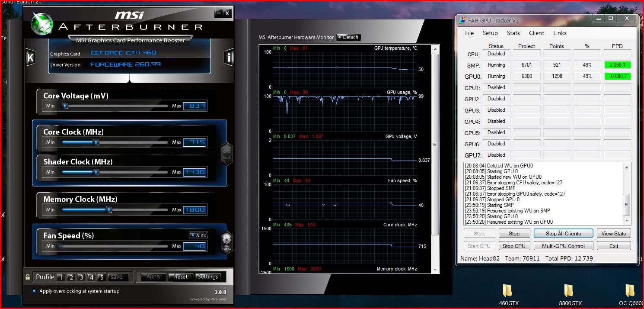Click the Afterburner logo emblem
The image size is (644, 309).
click(42, 24)
